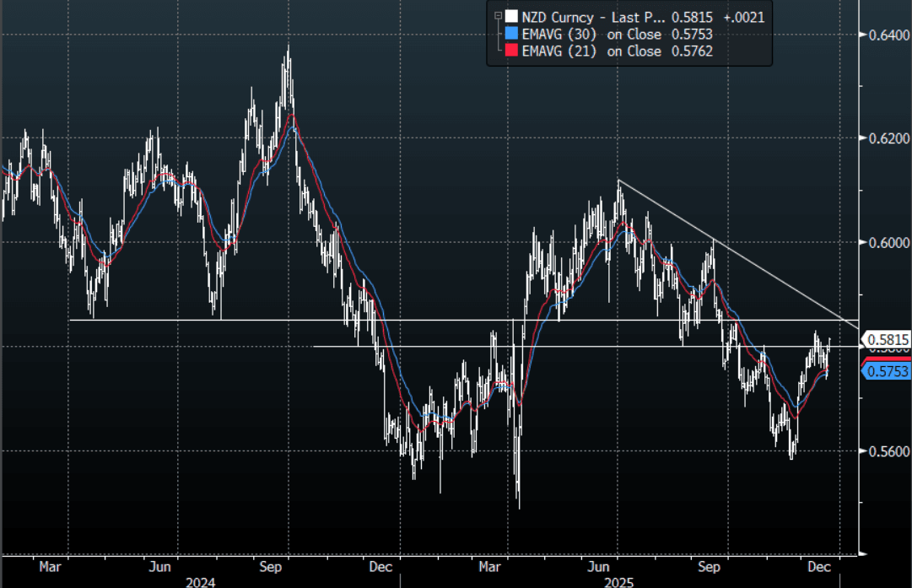Collapse the legend box using its minus toggle
Image resolution: width=912 pixels, height=588 pixels.
click(498, 16)
